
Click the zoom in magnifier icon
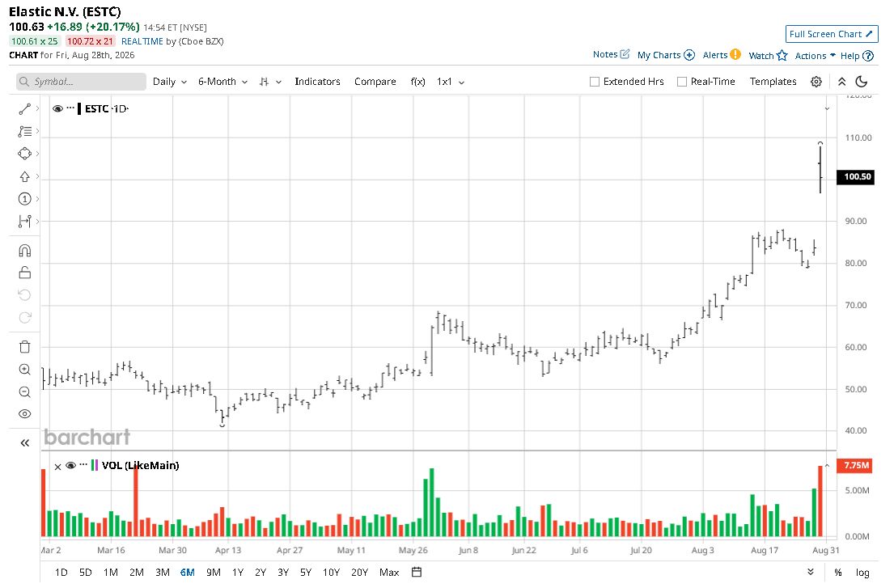[x=24, y=370]
